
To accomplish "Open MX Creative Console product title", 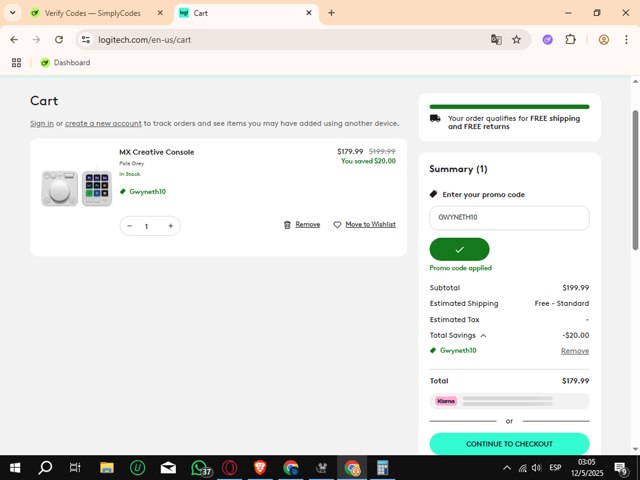I will coord(157,152).
